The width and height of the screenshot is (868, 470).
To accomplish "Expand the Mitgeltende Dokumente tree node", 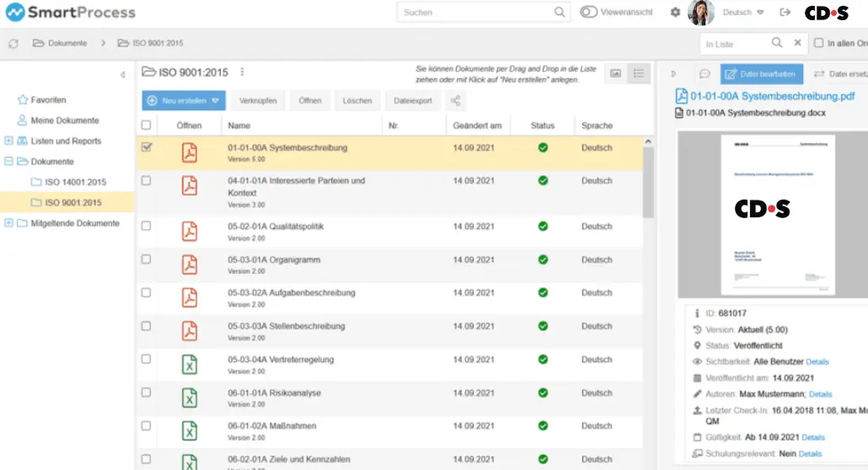I will coord(8,223).
